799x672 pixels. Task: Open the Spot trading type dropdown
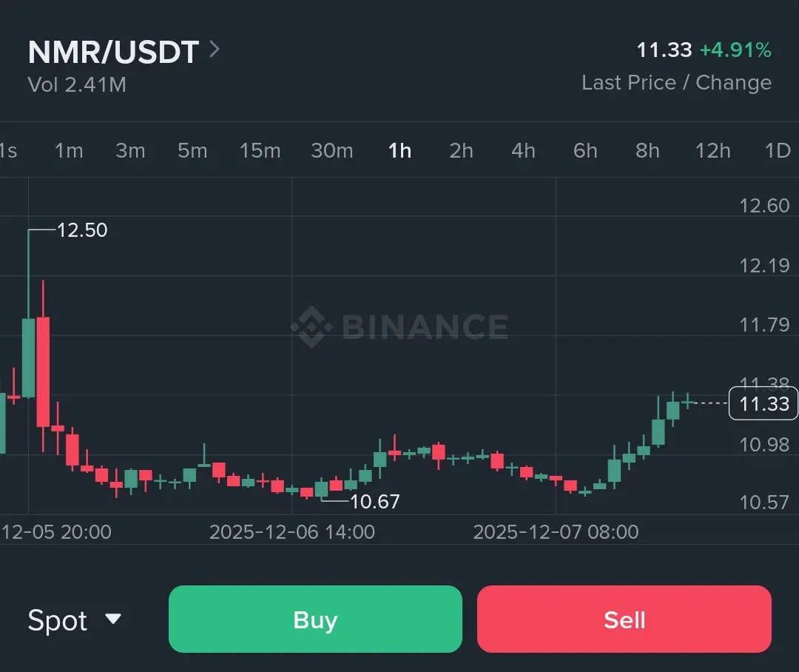75,620
